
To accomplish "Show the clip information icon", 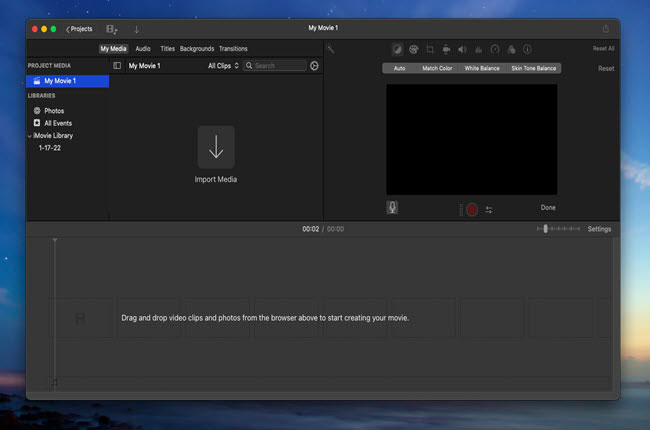I will (x=527, y=50).
